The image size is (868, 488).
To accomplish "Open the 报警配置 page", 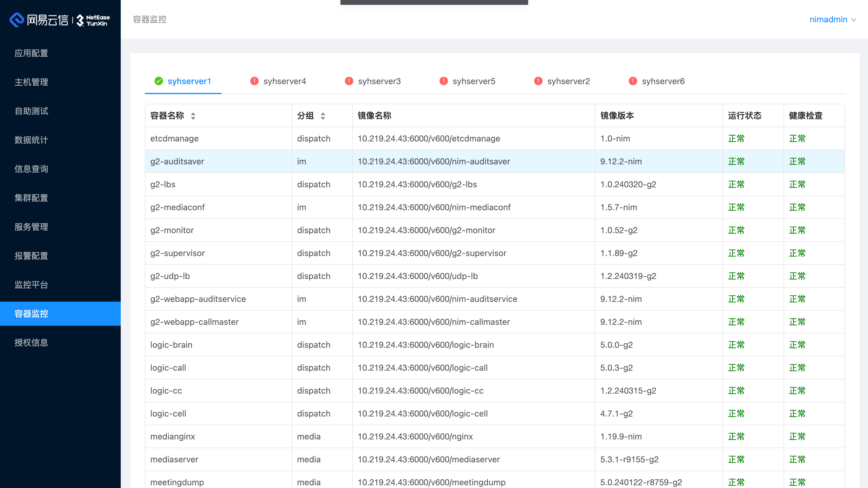I will (x=31, y=256).
